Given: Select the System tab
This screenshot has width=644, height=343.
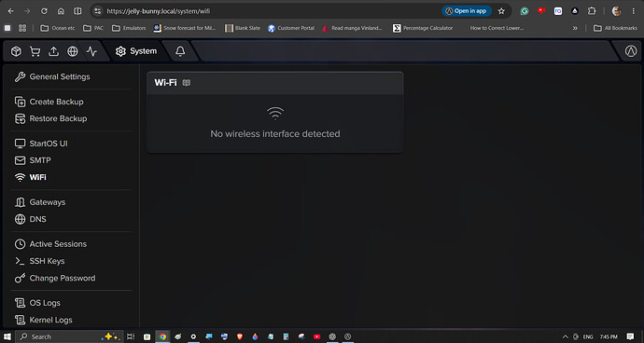Looking at the screenshot, I should coord(136,51).
